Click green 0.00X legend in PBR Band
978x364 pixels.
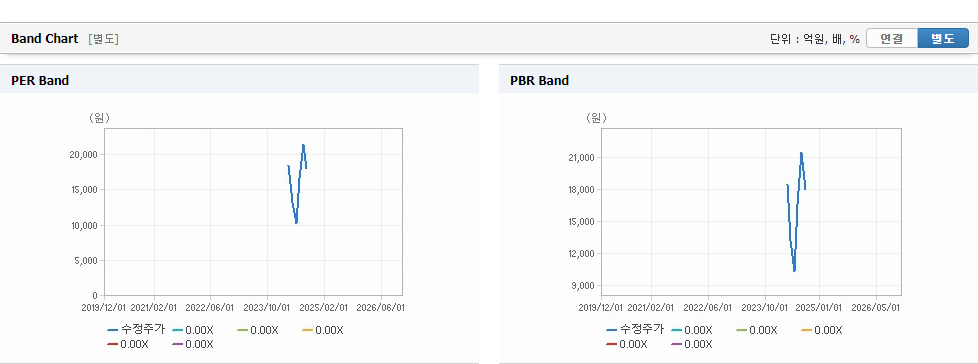point(757,330)
